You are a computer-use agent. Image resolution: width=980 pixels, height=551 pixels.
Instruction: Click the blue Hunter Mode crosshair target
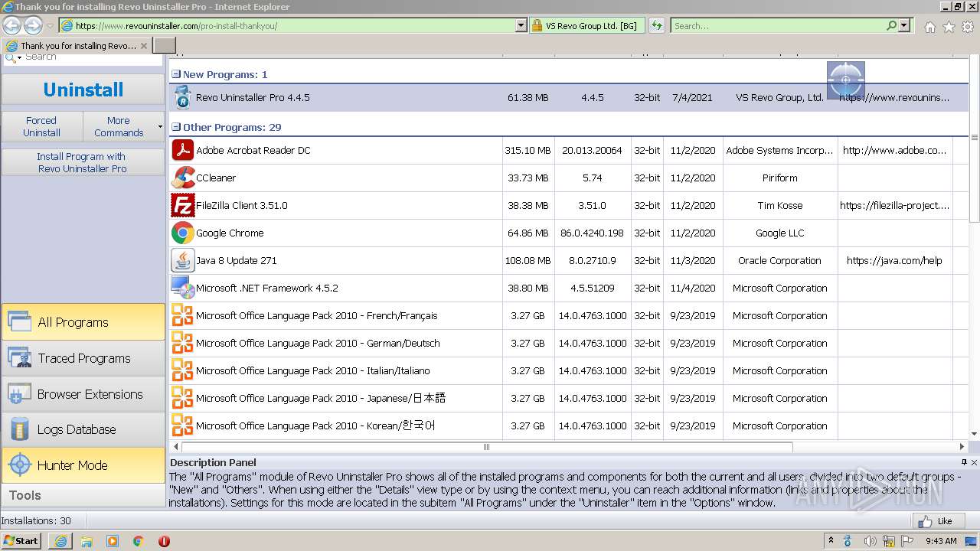tap(846, 80)
